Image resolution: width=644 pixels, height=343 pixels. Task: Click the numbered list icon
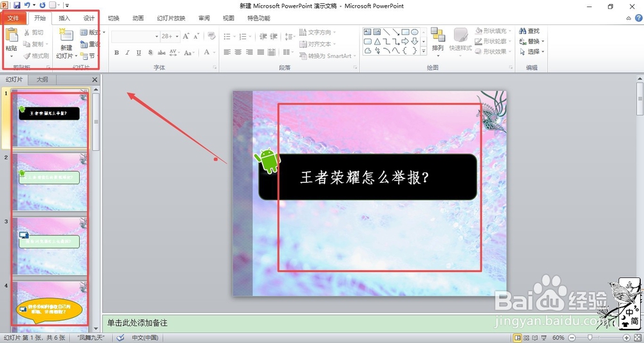245,37
